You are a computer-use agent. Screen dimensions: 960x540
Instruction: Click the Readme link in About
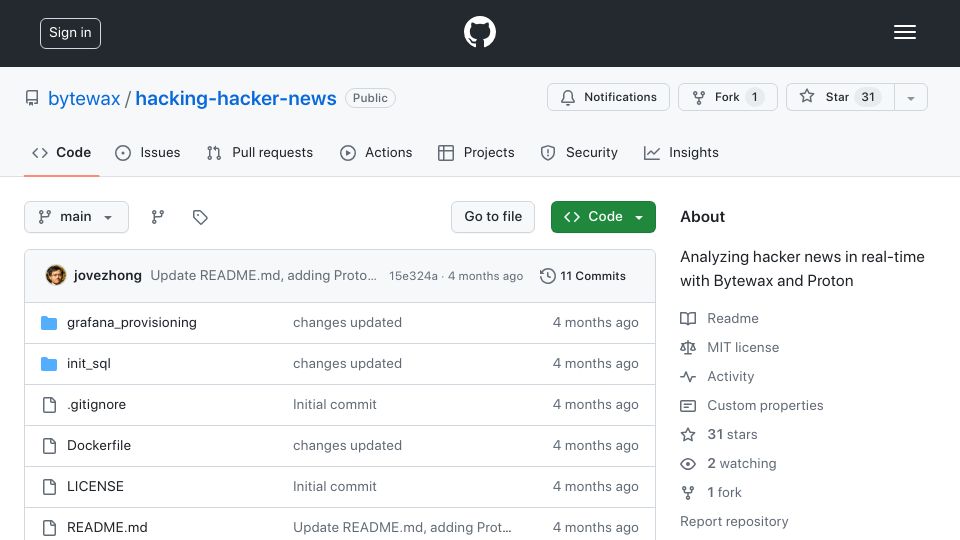[733, 318]
